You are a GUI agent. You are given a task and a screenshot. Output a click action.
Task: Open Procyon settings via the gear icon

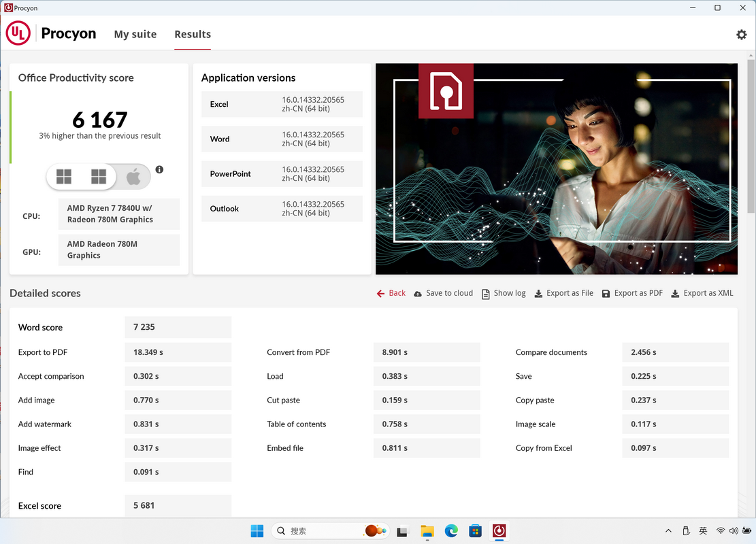(741, 35)
